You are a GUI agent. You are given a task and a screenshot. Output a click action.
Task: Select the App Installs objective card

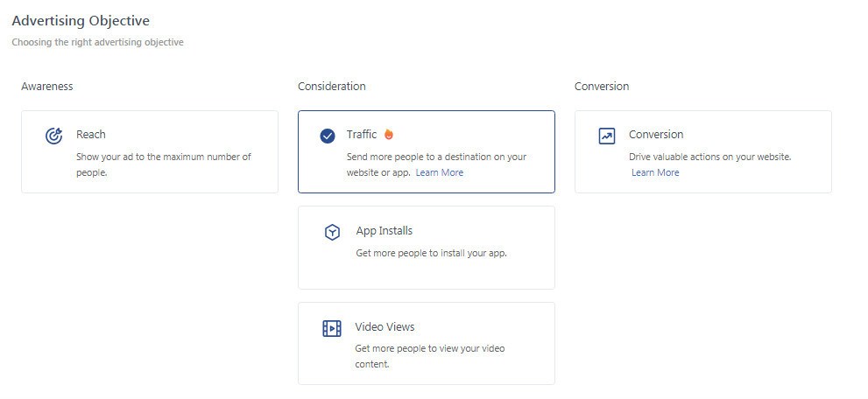click(427, 248)
